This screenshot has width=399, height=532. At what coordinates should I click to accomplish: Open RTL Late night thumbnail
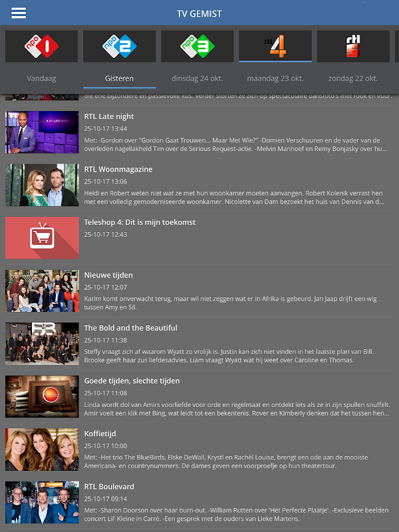(x=42, y=132)
